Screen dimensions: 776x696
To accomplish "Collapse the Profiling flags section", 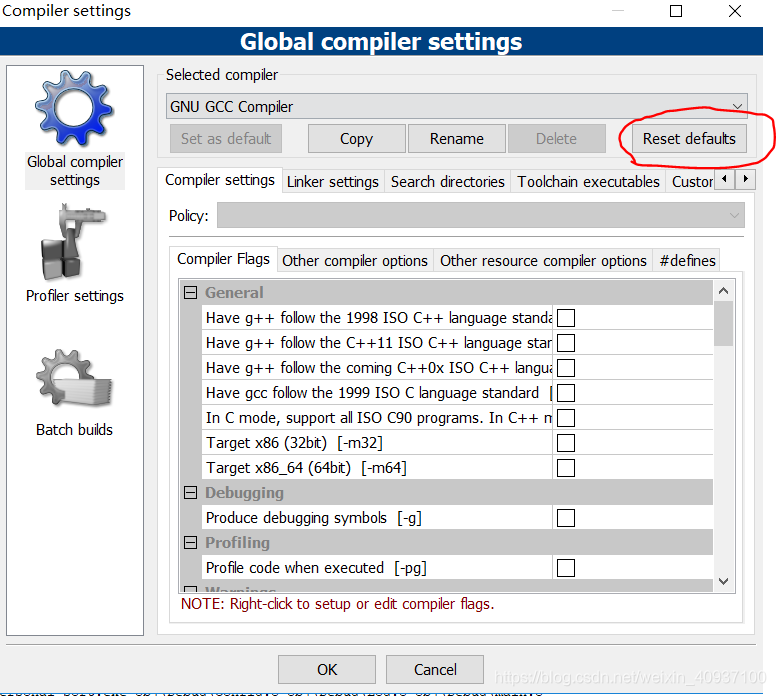I will [191, 543].
